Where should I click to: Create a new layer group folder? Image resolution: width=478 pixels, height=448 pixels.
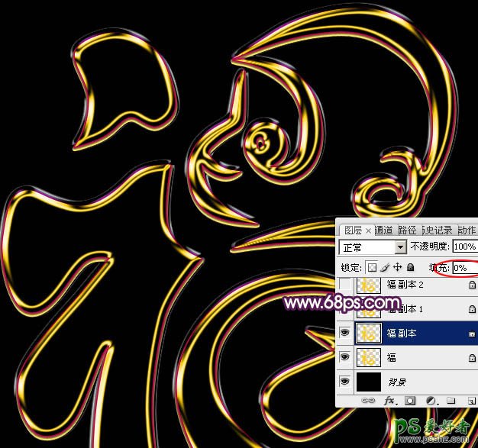450,400
